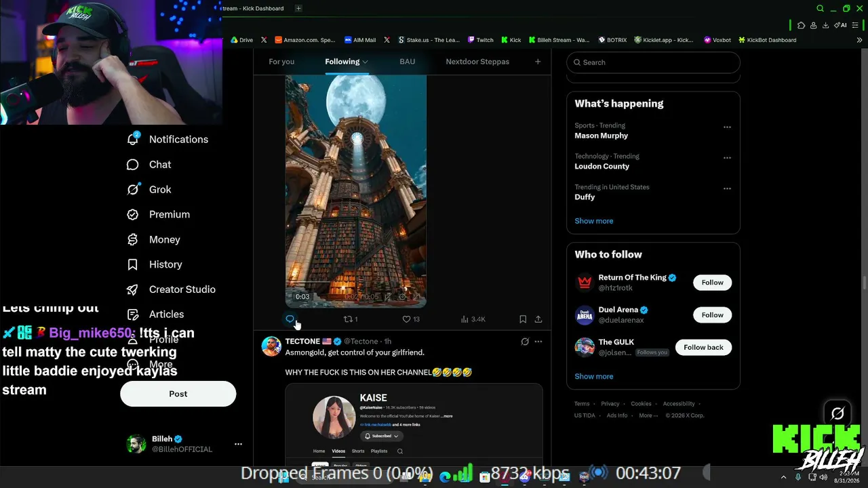Viewport: 868px width, 488px height.
Task: Open the browser AI assistant button
Action: click(x=840, y=25)
